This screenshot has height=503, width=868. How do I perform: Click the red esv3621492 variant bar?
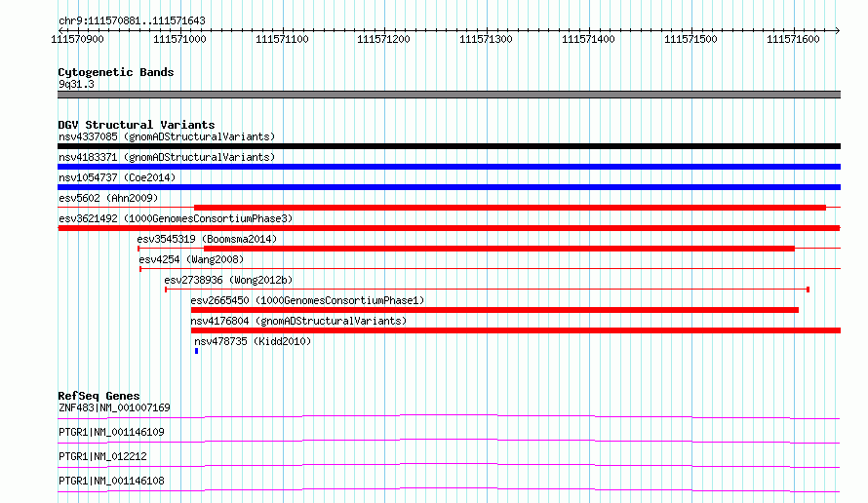tap(449, 228)
